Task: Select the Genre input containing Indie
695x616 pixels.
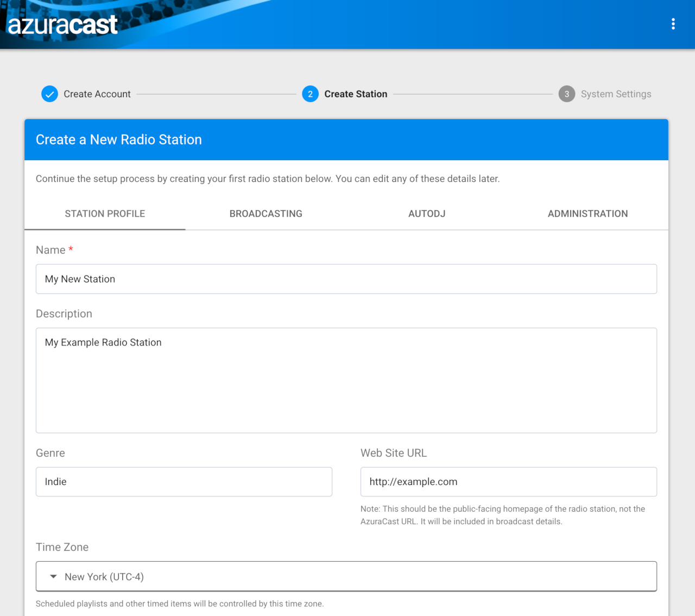Action: pyautogui.click(x=184, y=481)
